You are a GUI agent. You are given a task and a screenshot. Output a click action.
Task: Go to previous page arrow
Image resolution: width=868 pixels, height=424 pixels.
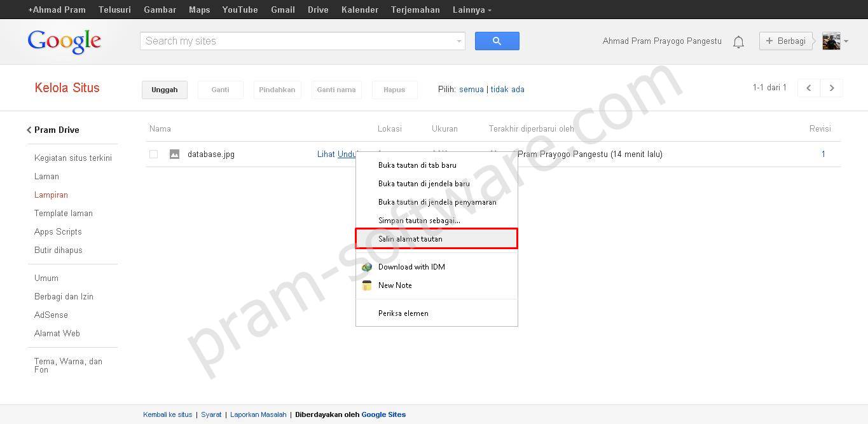pyautogui.click(x=809, y=88)
